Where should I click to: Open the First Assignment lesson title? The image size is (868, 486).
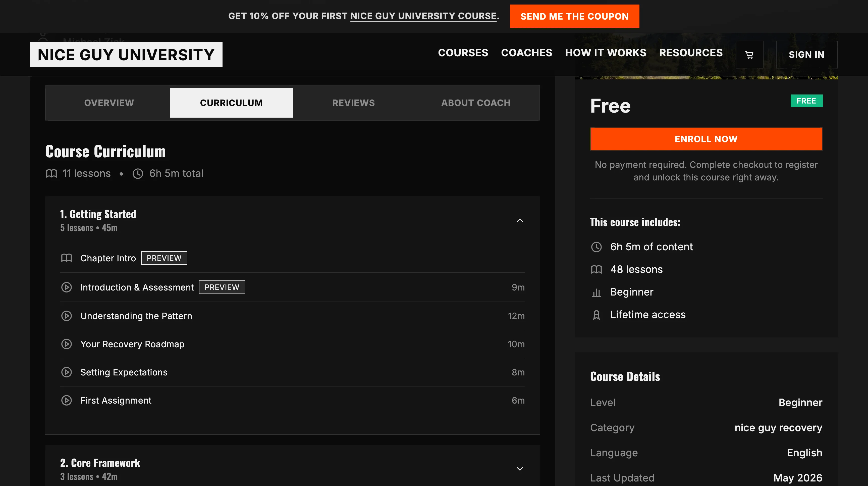(x=116, y=400)
